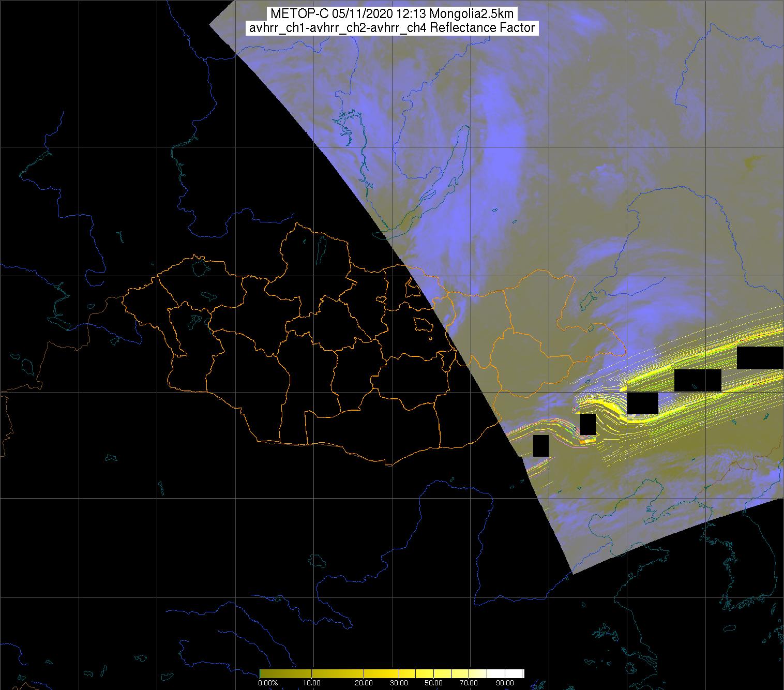Click the METOP-C 05/11/2020 12:13 title line

[x=392, y=14]
